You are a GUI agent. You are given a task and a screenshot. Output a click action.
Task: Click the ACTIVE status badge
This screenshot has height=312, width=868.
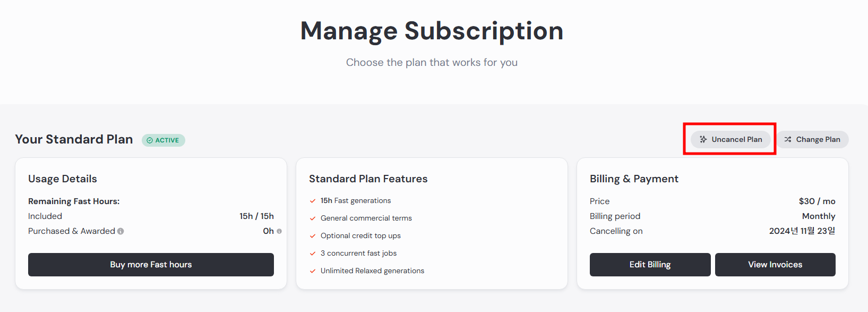[x=163, y=140]
